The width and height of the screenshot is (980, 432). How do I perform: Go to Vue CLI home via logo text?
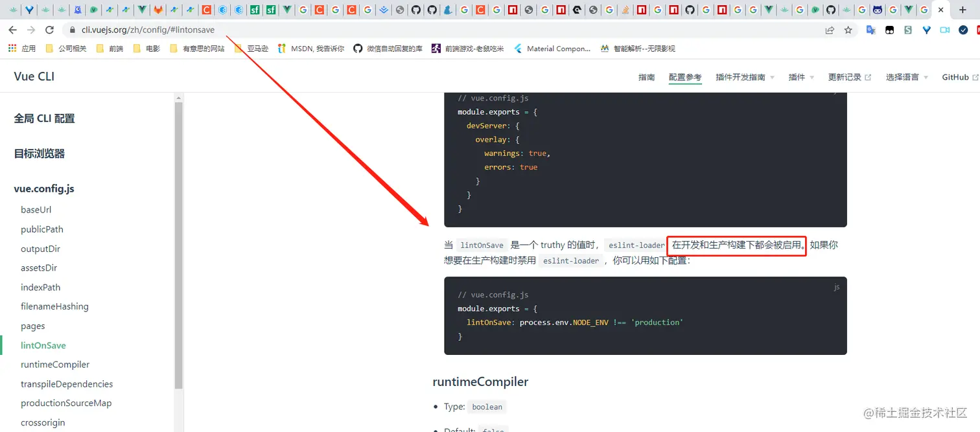34,76
